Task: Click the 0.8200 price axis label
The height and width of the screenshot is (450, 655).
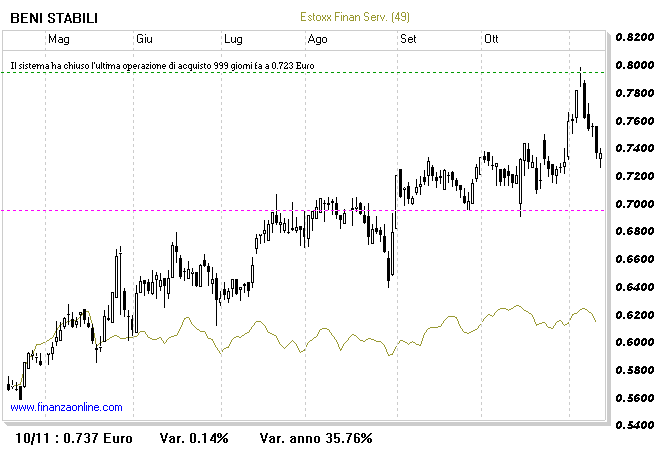Action: point(635,37)
